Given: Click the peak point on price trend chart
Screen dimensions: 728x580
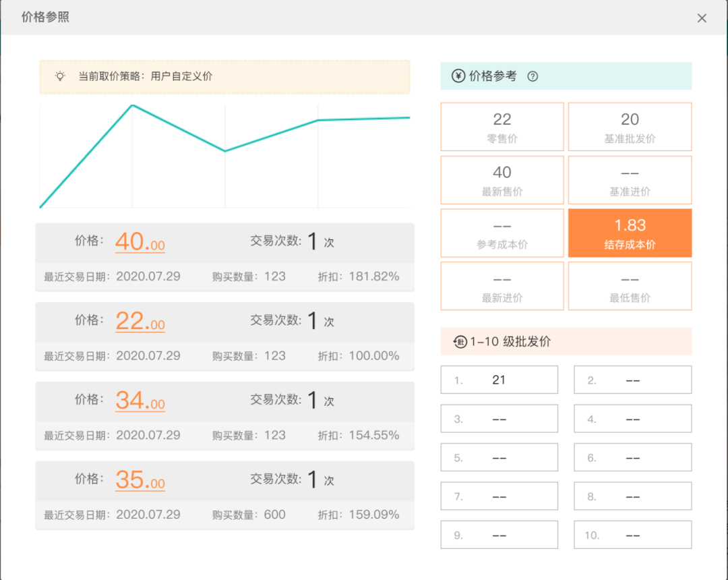Looking at the screenshot, I should 132,105.
